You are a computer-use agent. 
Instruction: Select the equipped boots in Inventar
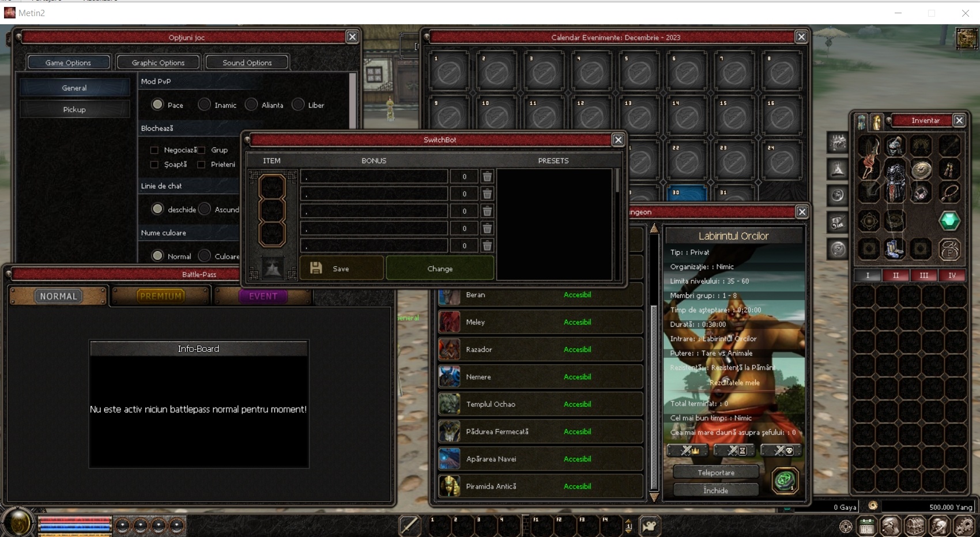(x=895, y=249)
